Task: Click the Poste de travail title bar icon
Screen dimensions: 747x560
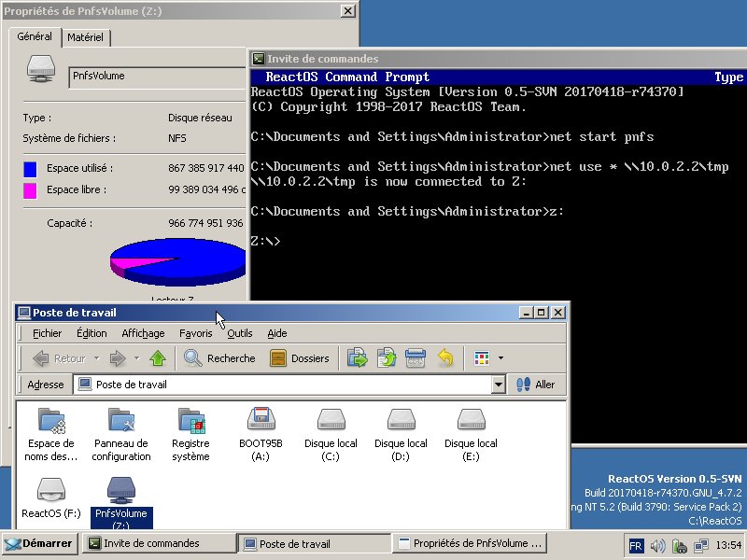Action: point(24,313)
